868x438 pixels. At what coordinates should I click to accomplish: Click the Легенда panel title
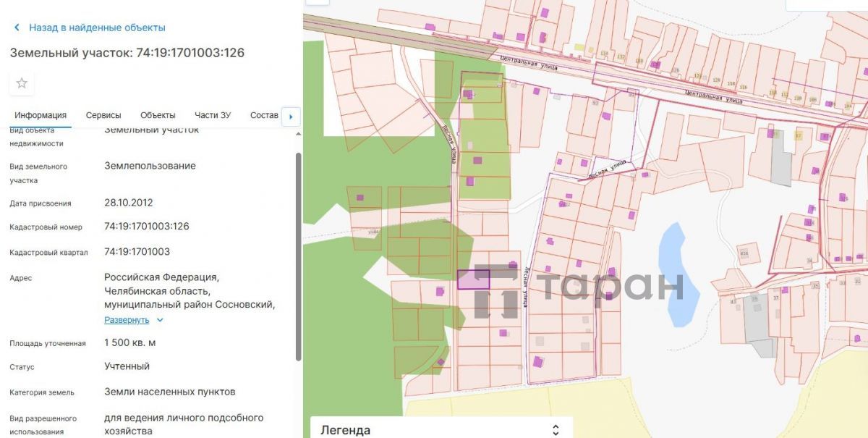tap(345, 430)
